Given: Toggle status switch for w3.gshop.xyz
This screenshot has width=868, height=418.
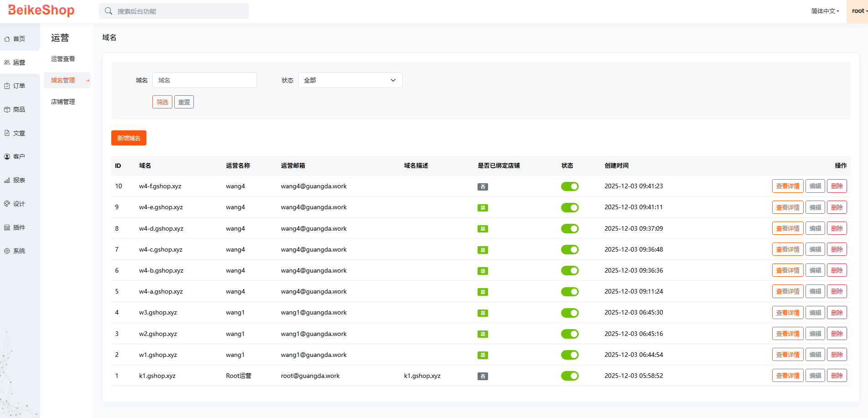Looking at the screenshot, I should pyautogui.click(x=570, y=313).
